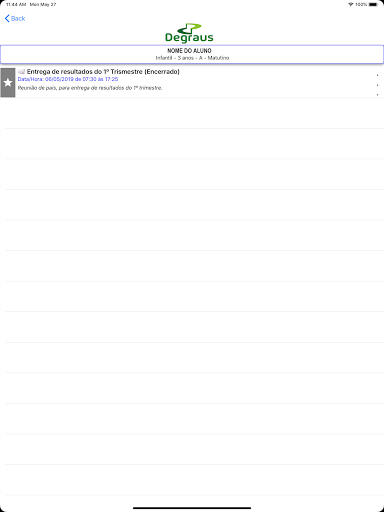Tap the small book icon before event title
Viewport: 384px width, 512px height.
21,72
